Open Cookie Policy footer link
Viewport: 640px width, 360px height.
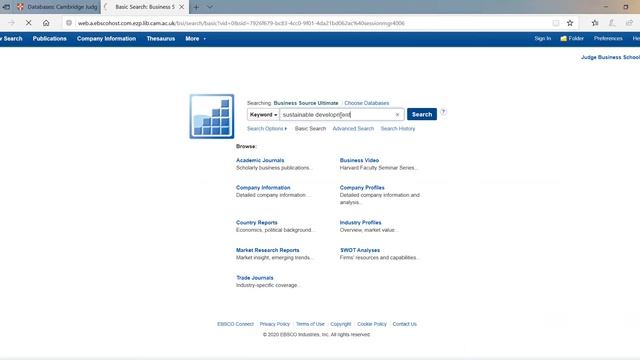click(372, 324)
